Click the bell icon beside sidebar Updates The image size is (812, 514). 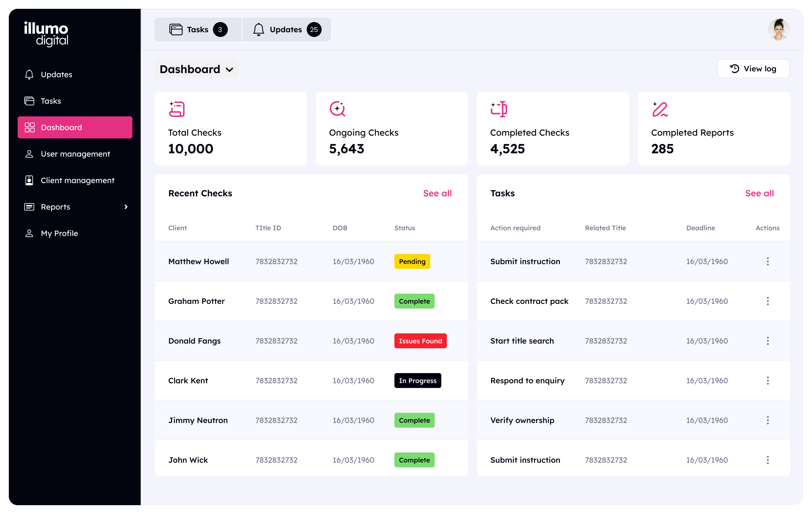click(29, 74)
